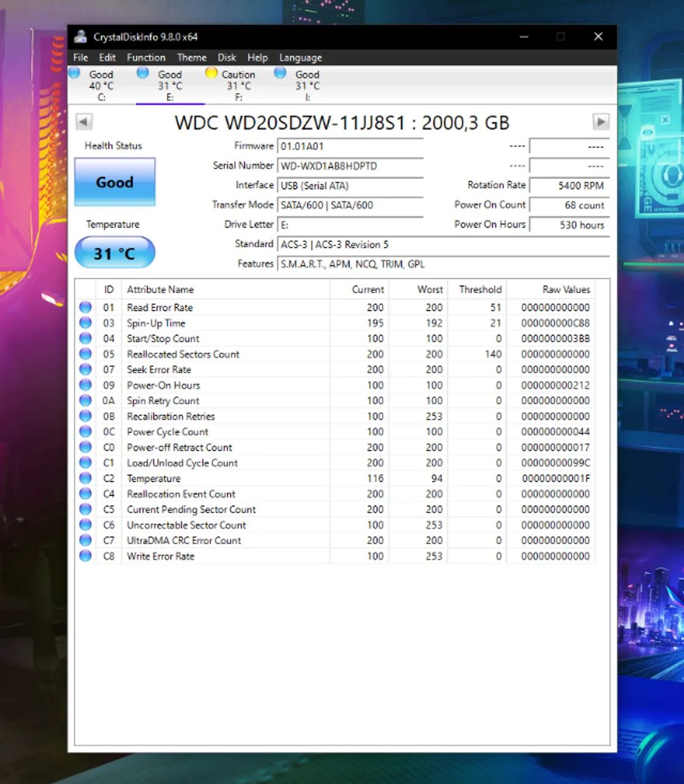The height and width of the screenshot is (784, 684).
Task: Click the Interface field USB (Serial ATA)
Action: point(351,186)
